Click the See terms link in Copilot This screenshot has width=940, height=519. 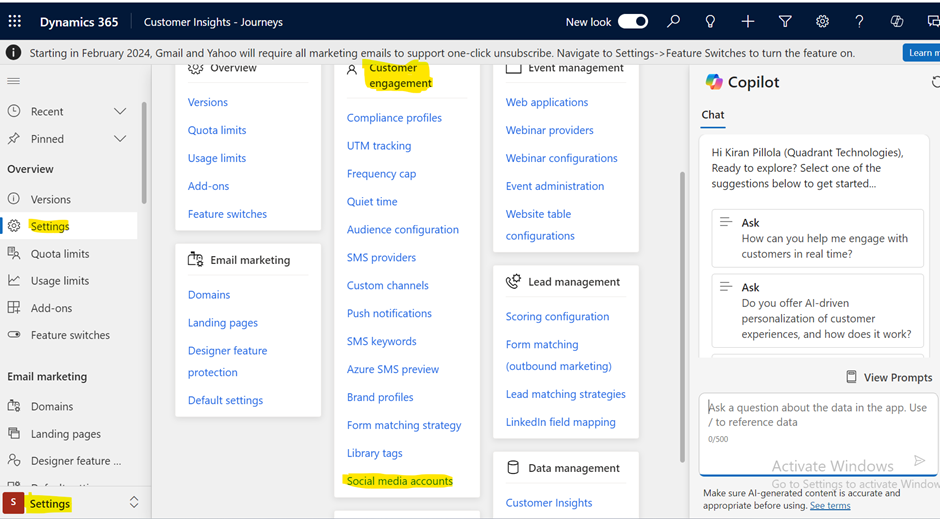pos(830,505)
